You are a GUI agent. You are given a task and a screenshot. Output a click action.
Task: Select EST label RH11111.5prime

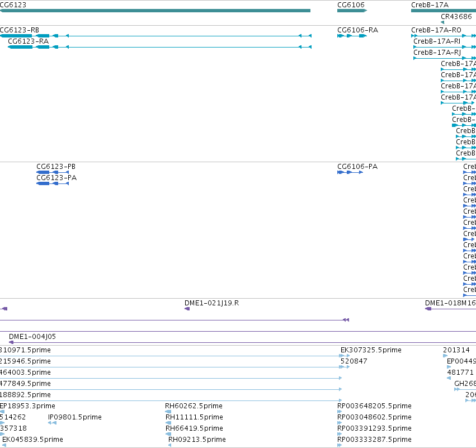click(x=194, y=417)
